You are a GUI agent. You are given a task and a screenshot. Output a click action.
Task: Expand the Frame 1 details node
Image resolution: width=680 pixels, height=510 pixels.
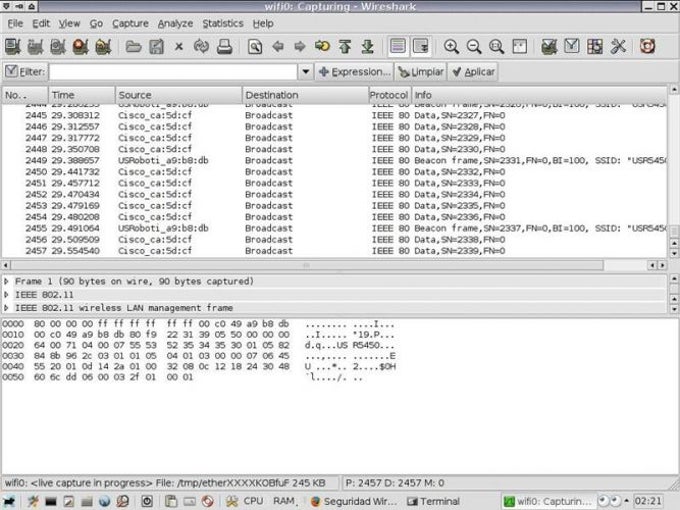click(6, 281)
